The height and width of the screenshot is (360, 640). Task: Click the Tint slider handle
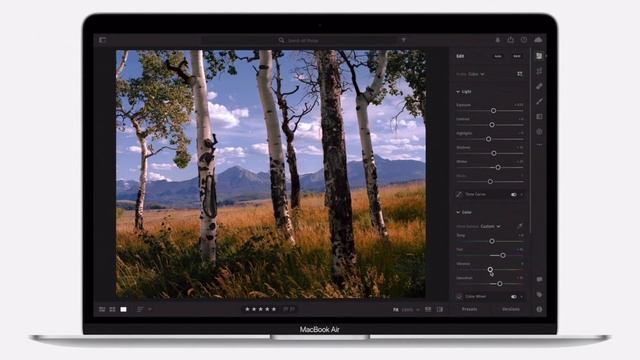[503, 255]
